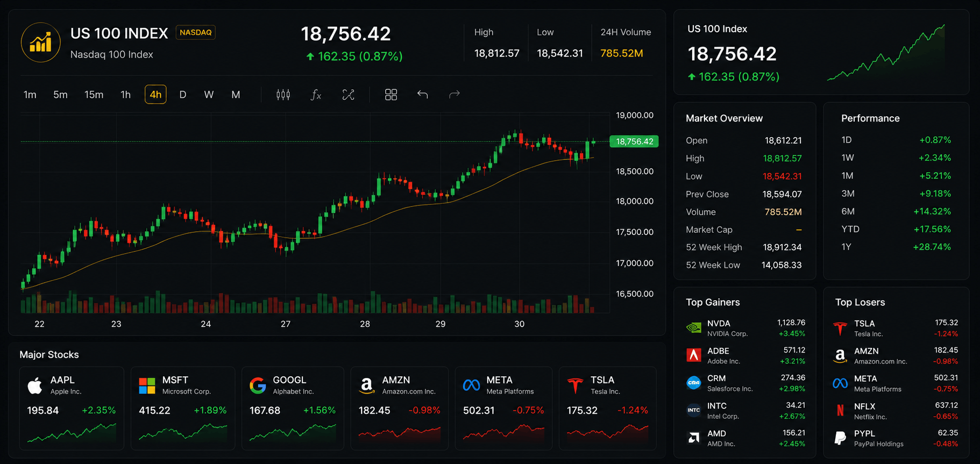Click the NASDAQ exchange badge
The height and width of the screenshot is (464, 980).
coord(196,32)
